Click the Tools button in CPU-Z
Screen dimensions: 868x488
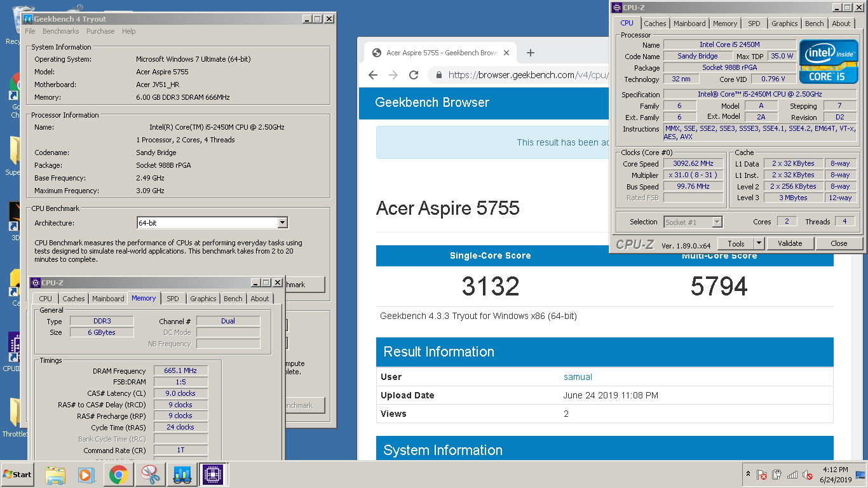[x=736, y=243]
